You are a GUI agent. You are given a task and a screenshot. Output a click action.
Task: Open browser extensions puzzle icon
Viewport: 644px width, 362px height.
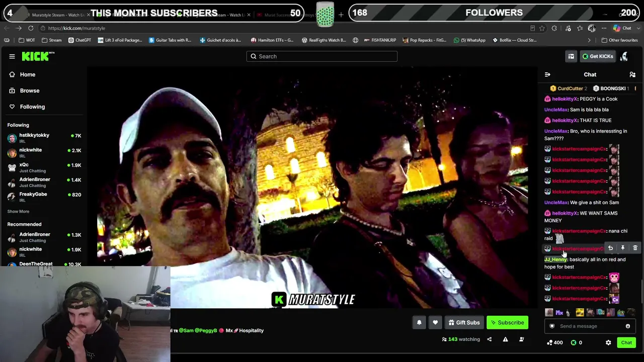pos(554,28)
